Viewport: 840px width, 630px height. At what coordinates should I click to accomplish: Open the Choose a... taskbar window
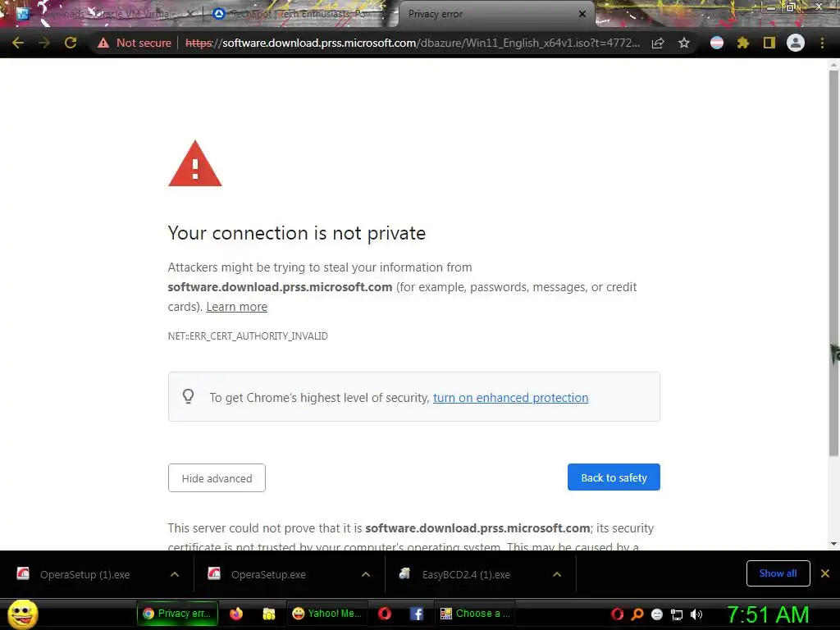475,614
